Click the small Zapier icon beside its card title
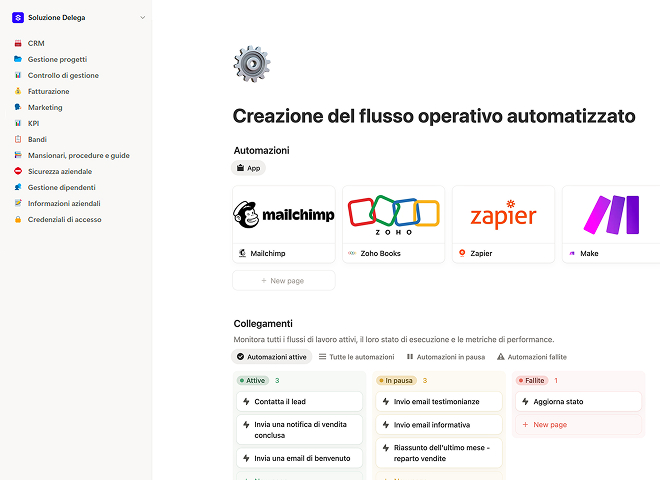Image resolution: width=660 pixels, height=480 pixels. [x=462, y=253]
